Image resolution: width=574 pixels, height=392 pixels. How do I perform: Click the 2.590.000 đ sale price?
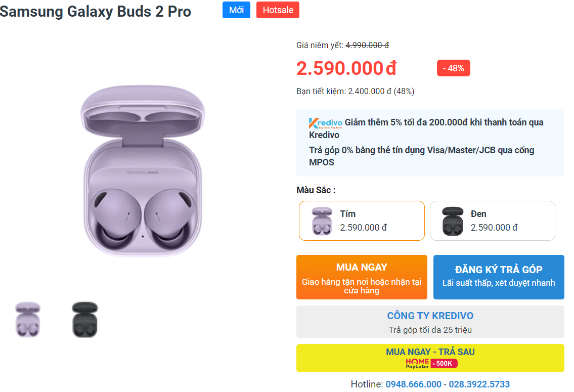346,68
